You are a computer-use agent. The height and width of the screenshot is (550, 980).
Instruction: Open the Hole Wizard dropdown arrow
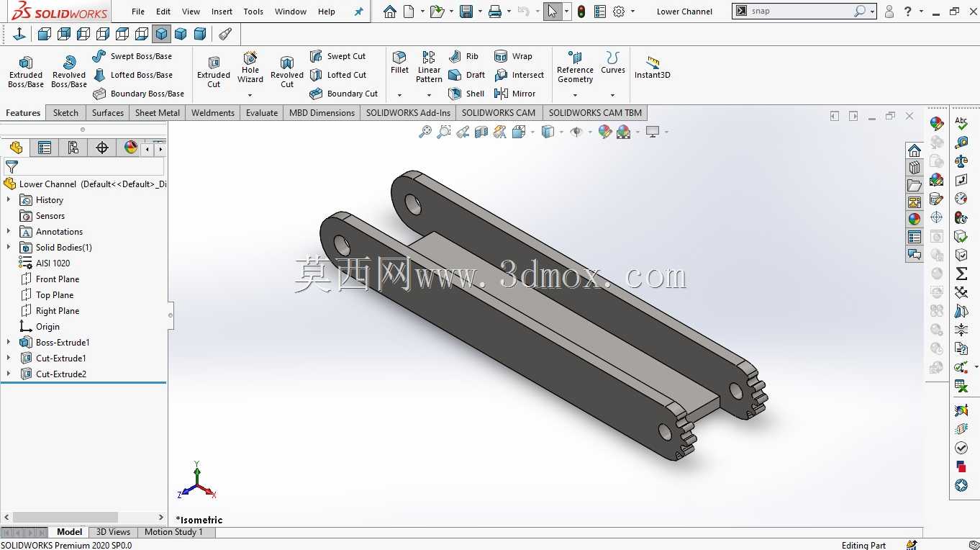click(x=250, y=95)
